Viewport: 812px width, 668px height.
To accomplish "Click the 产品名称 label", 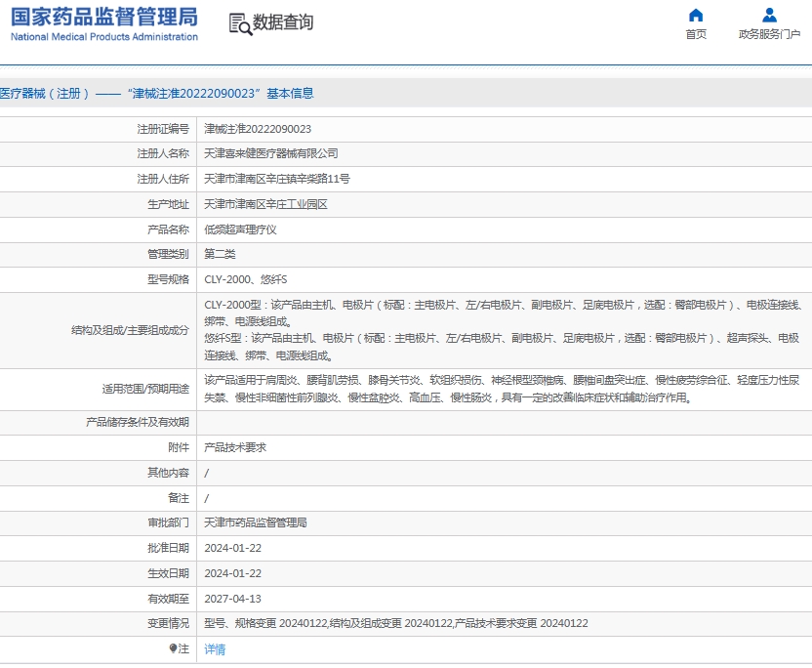I will tap(168, 230).
